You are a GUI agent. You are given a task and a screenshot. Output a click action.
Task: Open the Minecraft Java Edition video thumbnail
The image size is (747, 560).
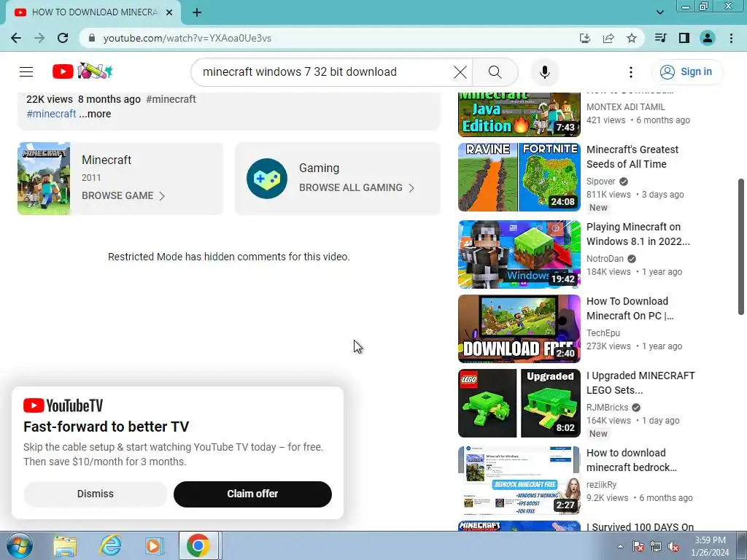[519, 114]
